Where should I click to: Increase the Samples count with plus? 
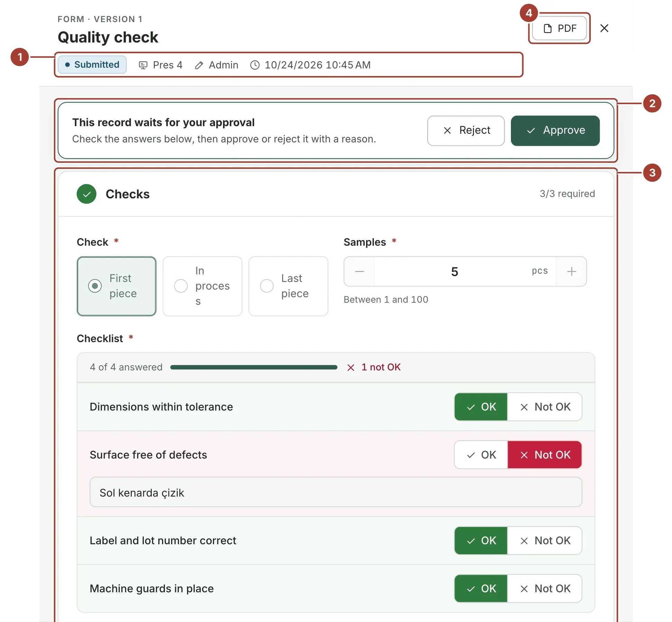(571, 272)
